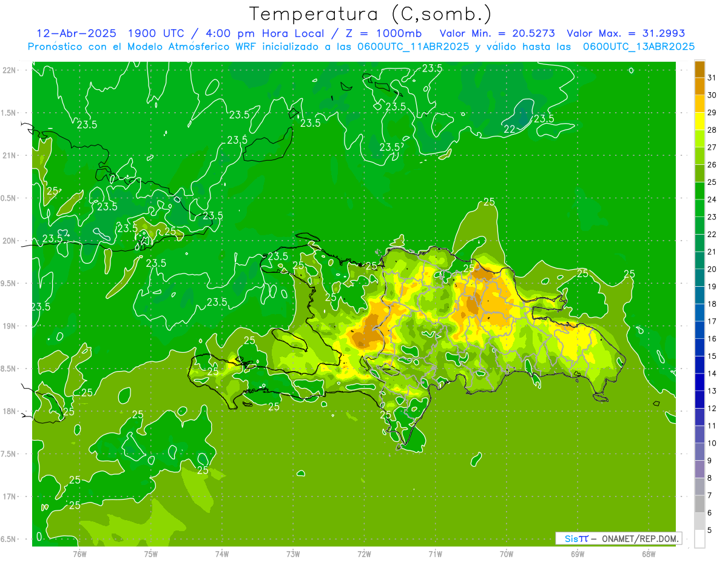
Task: Pick the lime swatch between 27 and 28
Action: point(699,138)
